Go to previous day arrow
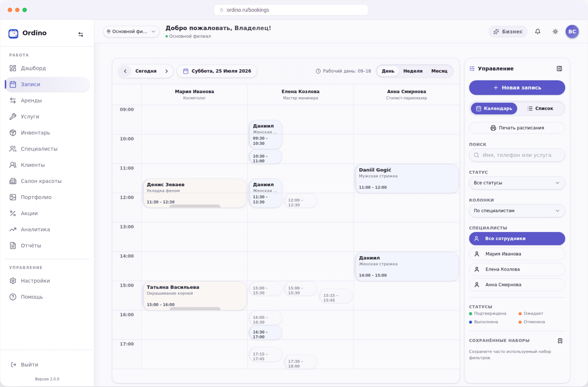The height and width of the screenshot is (387, 588). pyautogui.click(x=125, y=71)
